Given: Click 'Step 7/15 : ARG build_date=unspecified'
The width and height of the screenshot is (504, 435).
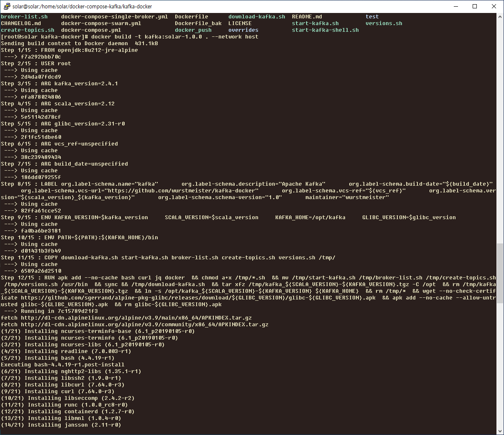Looking at the screenshot, I should [64, 164].
